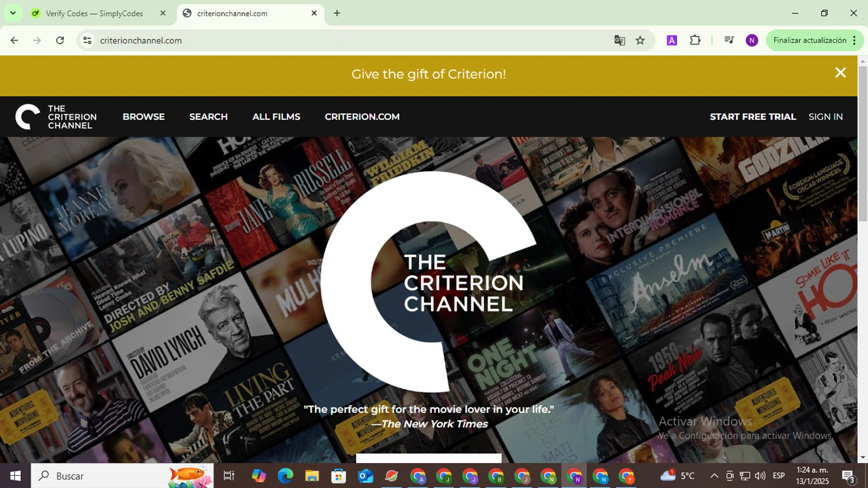Click SIGN IN link
The width and height of the screenshot is (868, 488).
click(x=825, y=117)
